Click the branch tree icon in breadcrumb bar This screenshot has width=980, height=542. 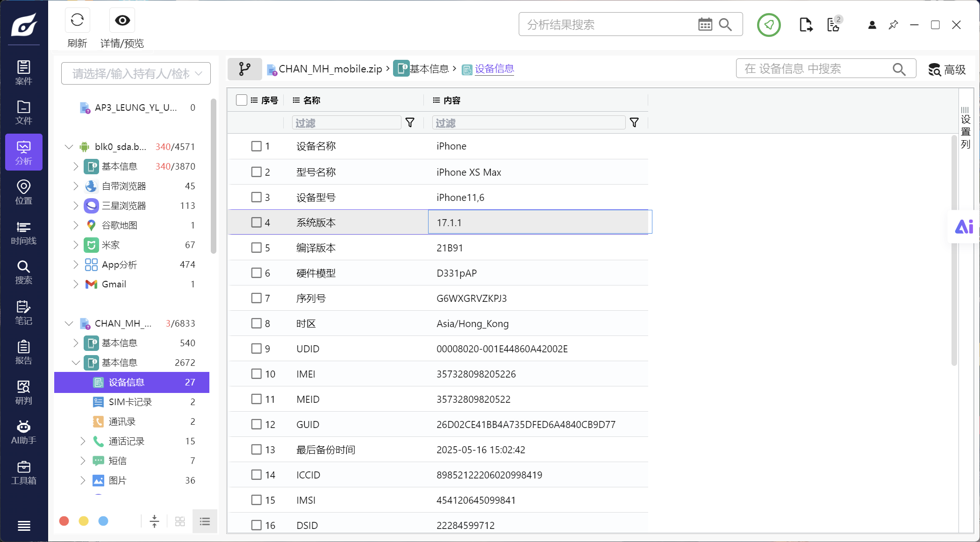(x=244, y=69)
